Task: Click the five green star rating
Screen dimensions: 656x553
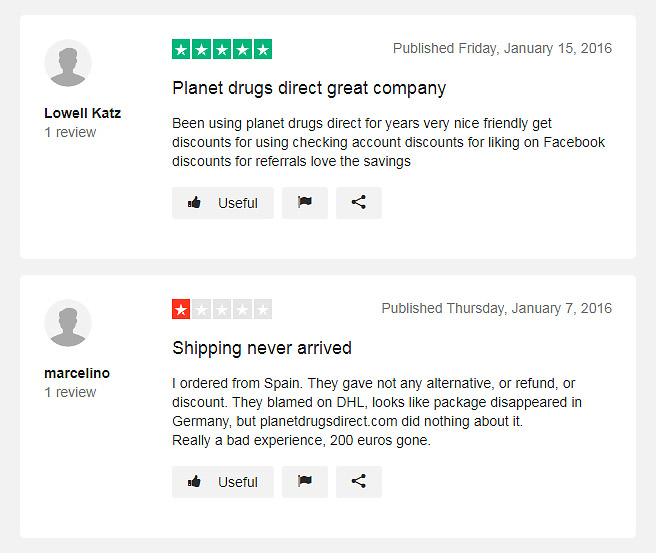Action: [222, 49]
